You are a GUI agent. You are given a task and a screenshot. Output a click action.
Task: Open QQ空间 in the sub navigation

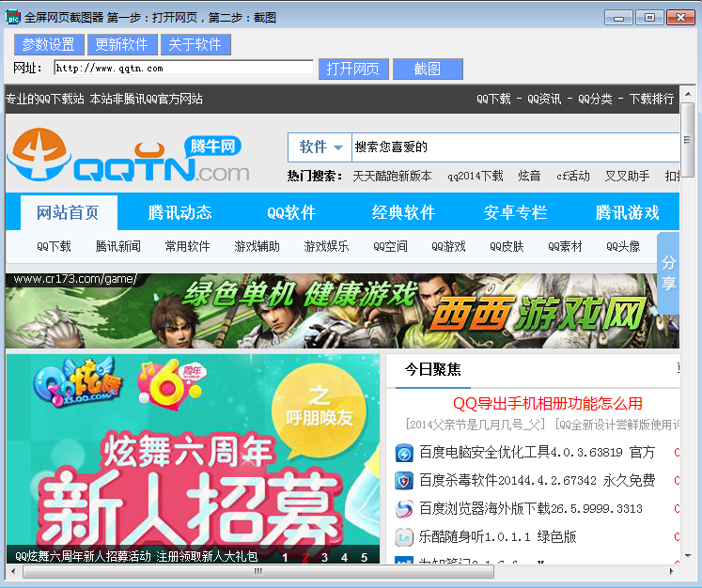(x=390, y=246)
